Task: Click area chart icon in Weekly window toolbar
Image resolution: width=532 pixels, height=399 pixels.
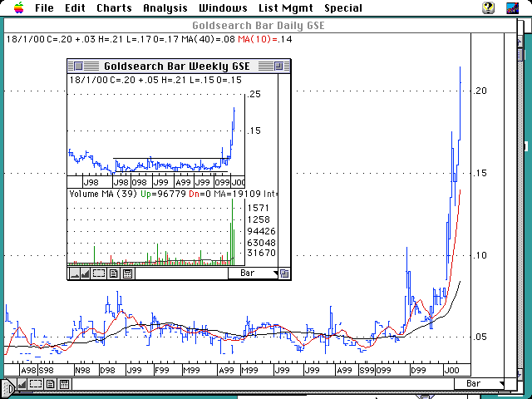Action: 85,273
